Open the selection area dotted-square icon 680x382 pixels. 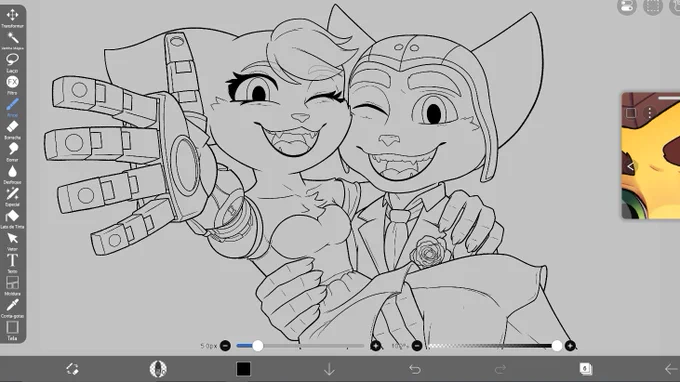(x=653, y=7)
